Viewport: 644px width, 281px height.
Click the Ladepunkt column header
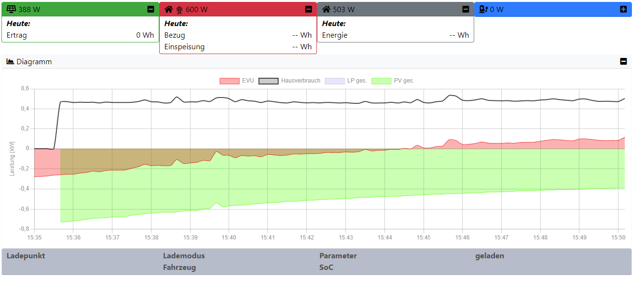[x=26, y=256]
